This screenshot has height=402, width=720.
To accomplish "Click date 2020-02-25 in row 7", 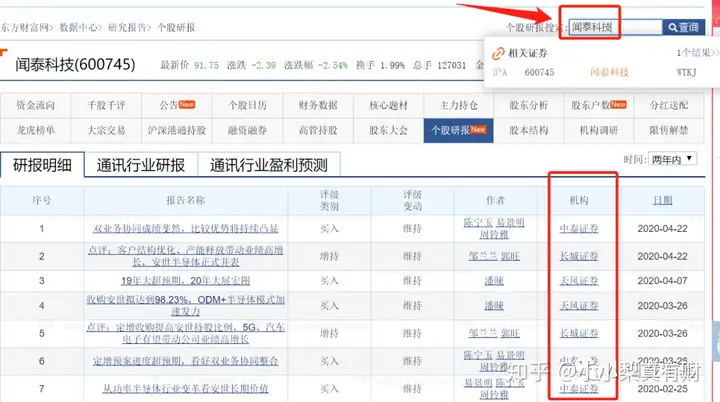I will click(x=662, y=389).
